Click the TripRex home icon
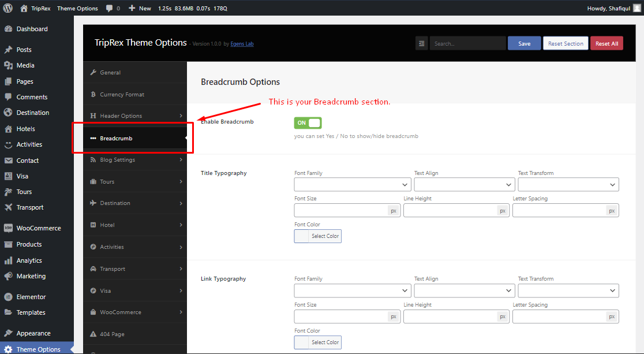This screenshot has width=644, height=354. coord(24,8)
